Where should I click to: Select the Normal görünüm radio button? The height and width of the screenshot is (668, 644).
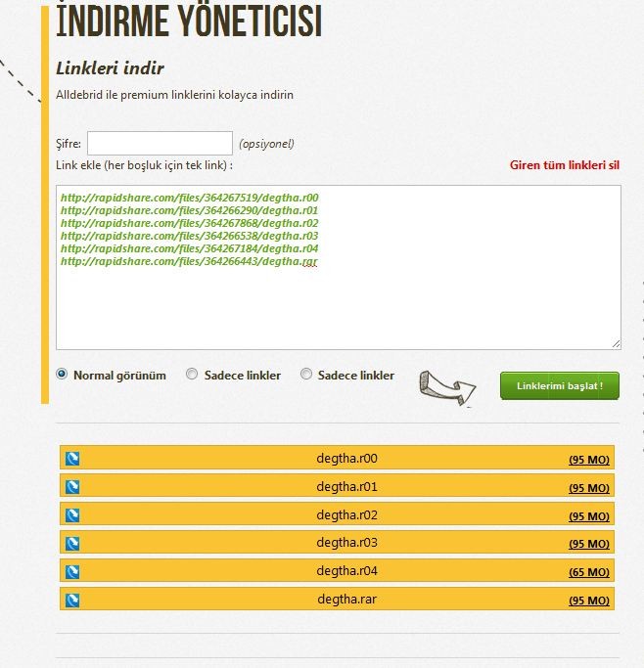pyautogui.click(x=62, y=374)
